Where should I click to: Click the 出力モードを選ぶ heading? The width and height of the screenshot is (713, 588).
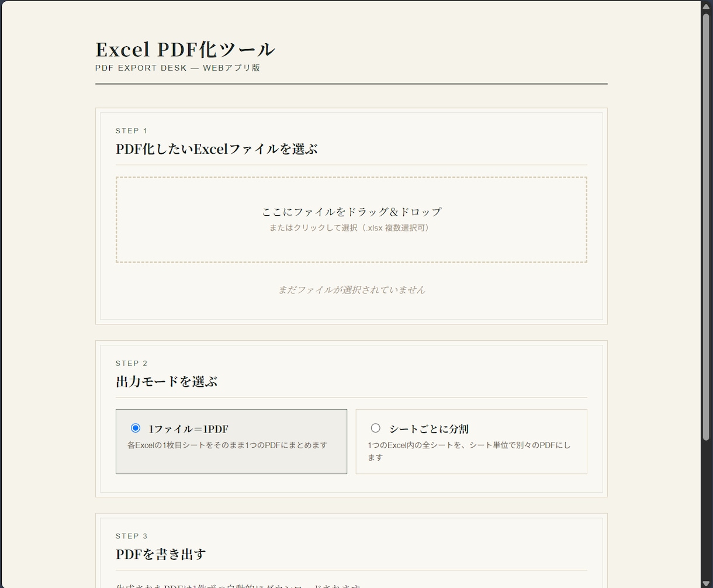167,381
